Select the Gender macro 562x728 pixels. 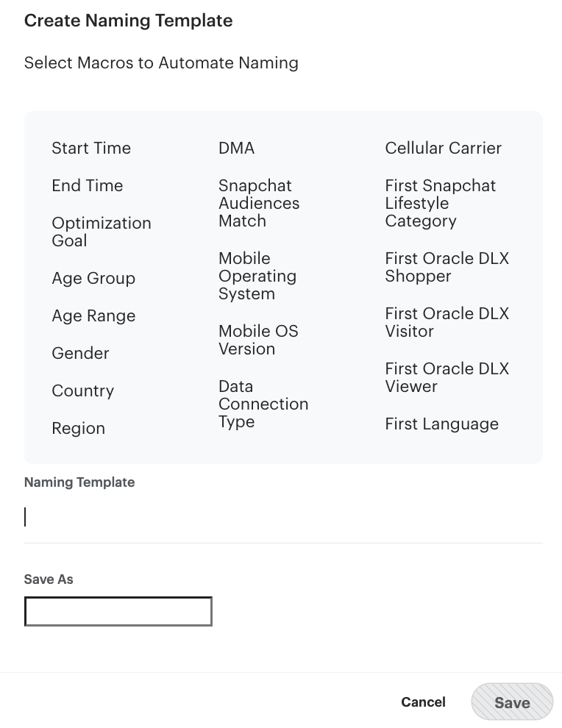click(80, 353)
